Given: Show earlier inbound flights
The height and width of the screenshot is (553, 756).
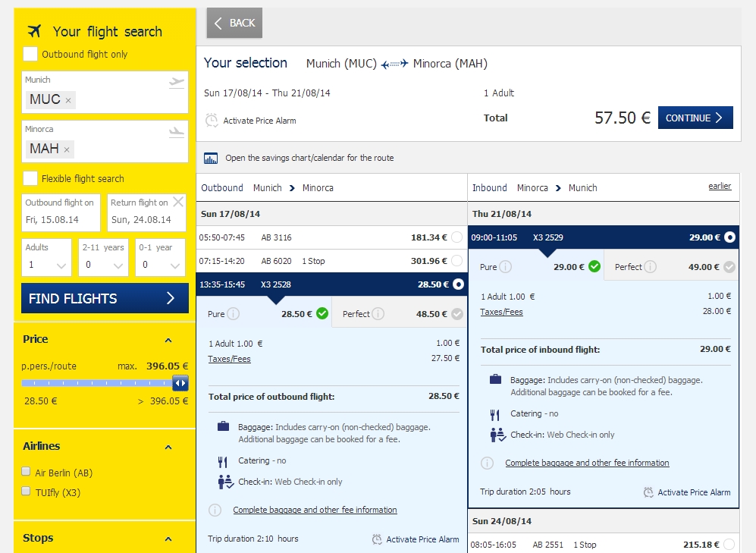Looking at the screenshot, I should 720,186.
